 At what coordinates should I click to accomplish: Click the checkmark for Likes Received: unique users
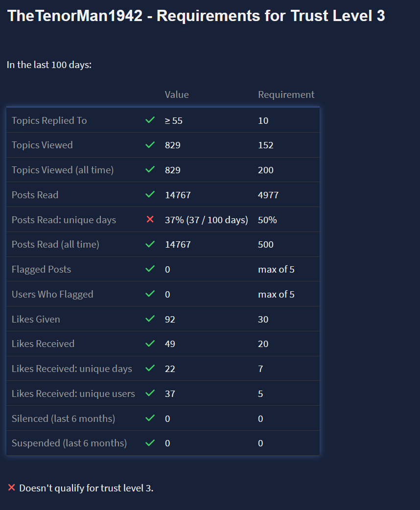[x=150, y=394]
